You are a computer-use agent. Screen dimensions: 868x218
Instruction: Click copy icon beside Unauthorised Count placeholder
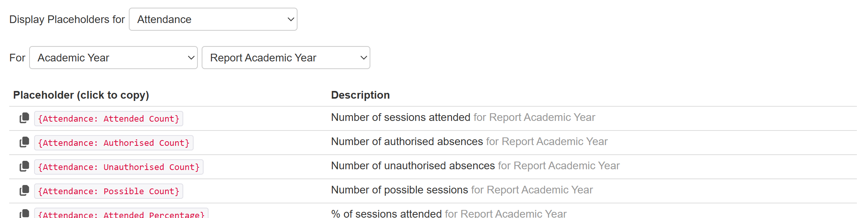click(x=24, y=167)
